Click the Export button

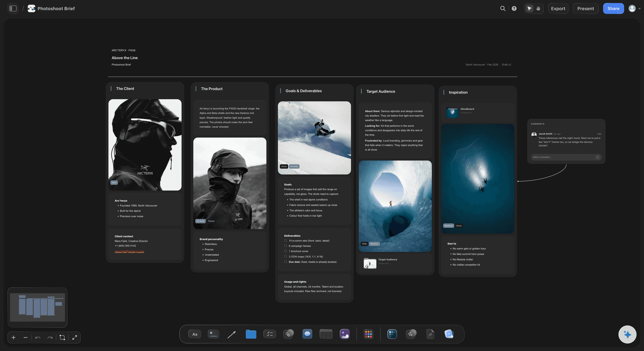(558, 8)
